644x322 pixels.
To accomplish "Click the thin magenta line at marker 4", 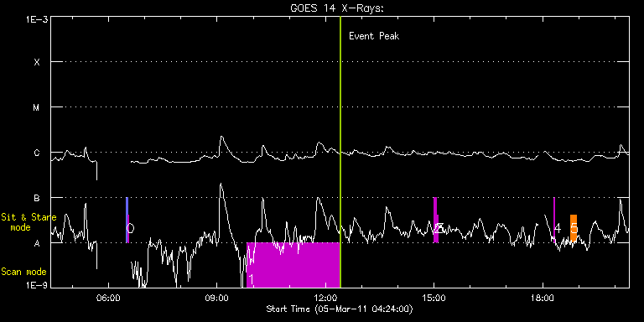I will [554, 221].
